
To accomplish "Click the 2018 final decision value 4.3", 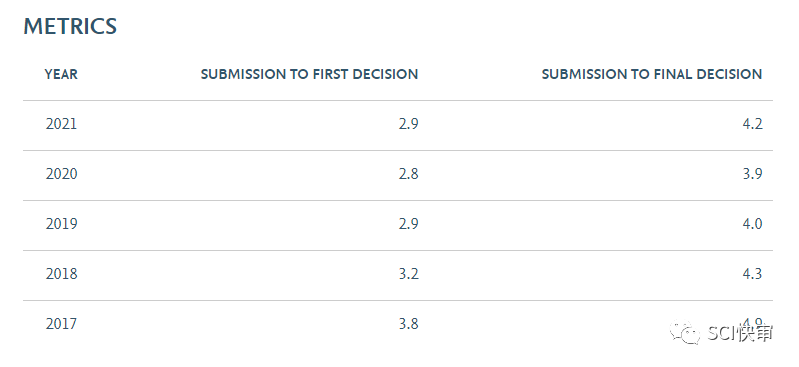I will [x=753, y=274].
